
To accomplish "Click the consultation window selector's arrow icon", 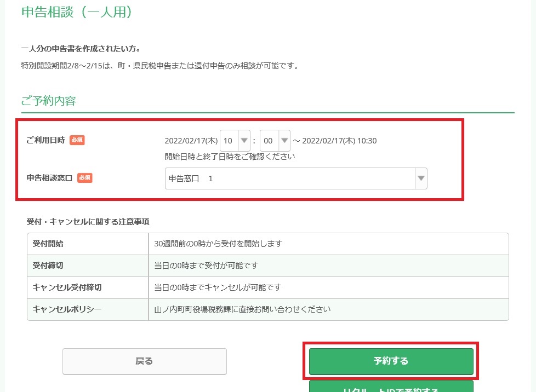I will pos(420,178).
